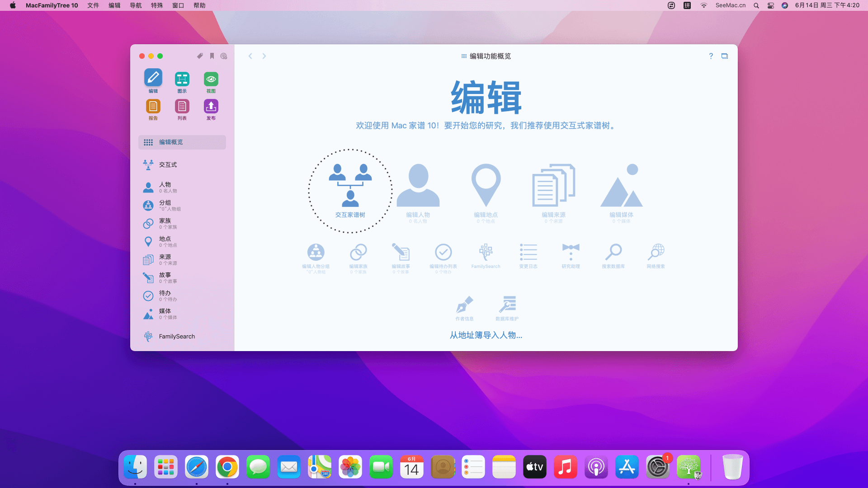Select FamilySearch in the sidebar
The height and width of the screenshot is (488, 868).
176,336
